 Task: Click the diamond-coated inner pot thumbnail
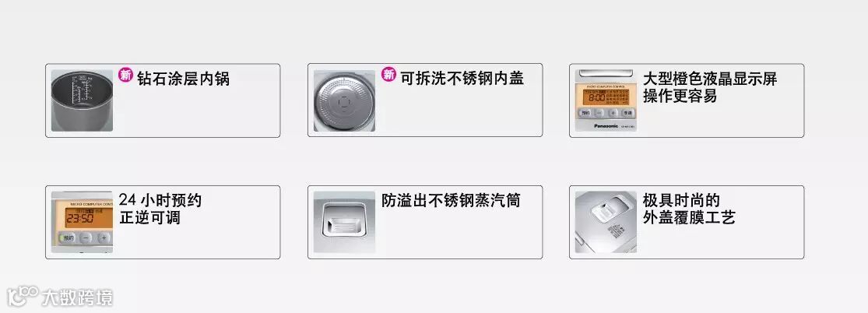[x=82, y=100]
